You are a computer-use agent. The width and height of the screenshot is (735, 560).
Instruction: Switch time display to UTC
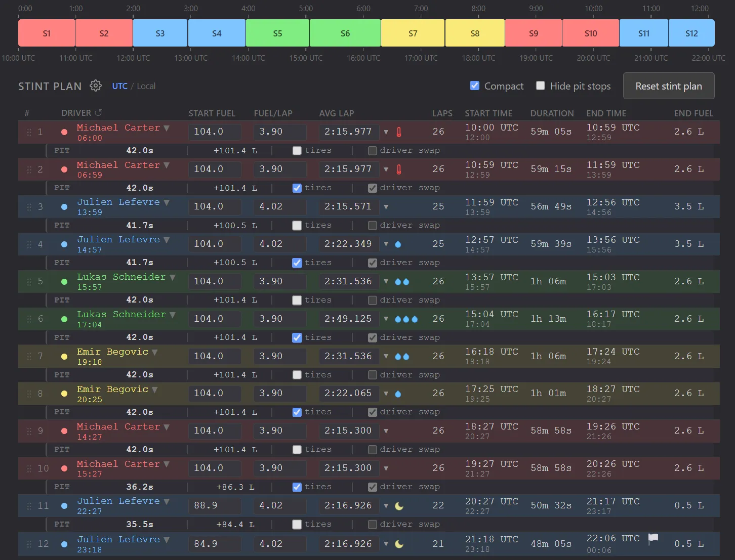[x=119, y=86]
